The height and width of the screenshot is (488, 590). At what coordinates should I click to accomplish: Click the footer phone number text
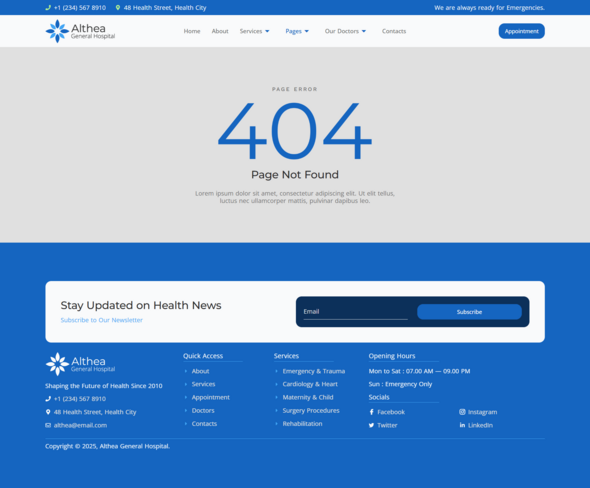[x=80, y=399]
